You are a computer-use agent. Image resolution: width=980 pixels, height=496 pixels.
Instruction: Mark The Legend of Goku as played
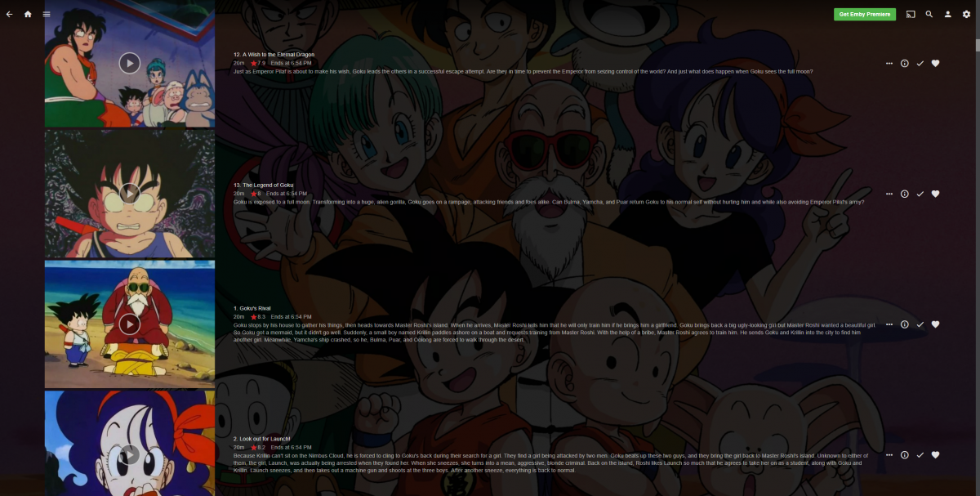click(x=920, y=194)
